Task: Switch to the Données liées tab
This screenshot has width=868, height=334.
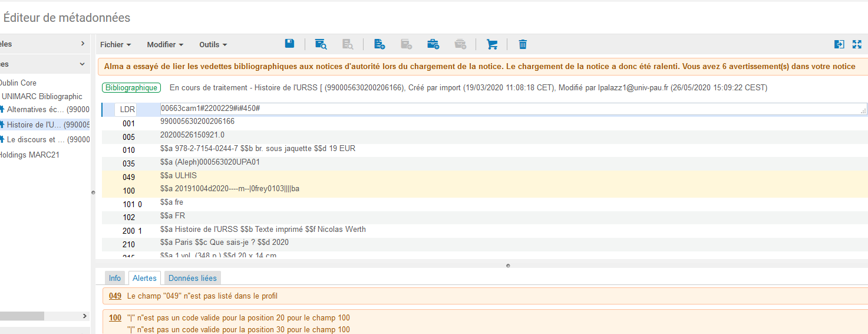Action: (x=193, y=278)
